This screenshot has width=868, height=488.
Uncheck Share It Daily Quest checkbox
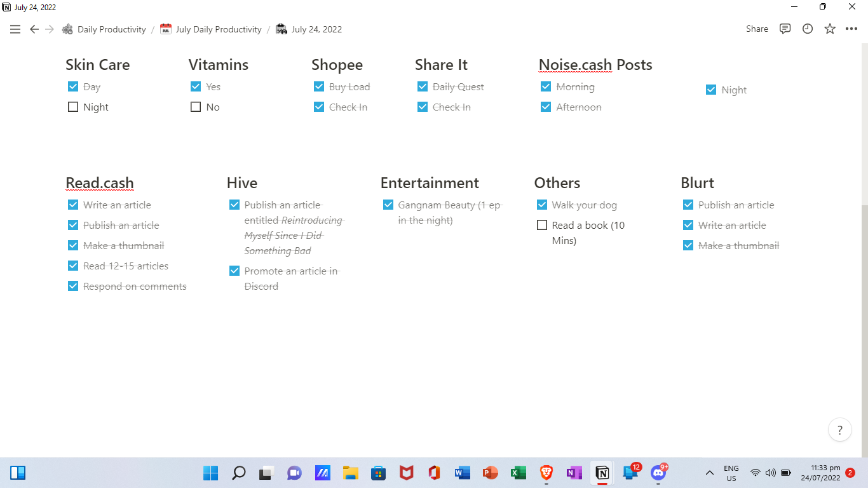point(422,86)
